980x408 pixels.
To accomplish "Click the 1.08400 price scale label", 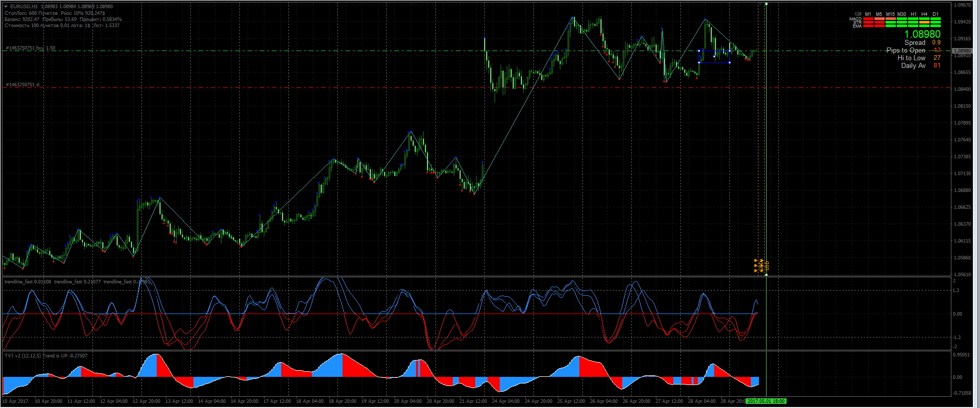I will coord(962,89).
